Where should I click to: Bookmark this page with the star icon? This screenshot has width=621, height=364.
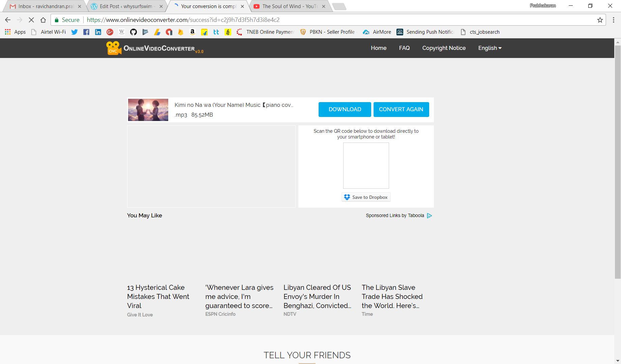600,20
